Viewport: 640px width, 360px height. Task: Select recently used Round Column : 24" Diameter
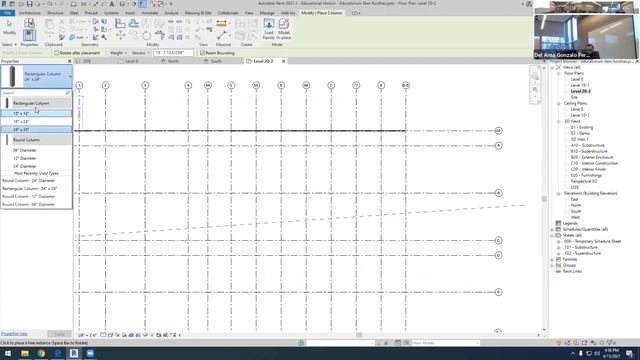pos(36,180)
